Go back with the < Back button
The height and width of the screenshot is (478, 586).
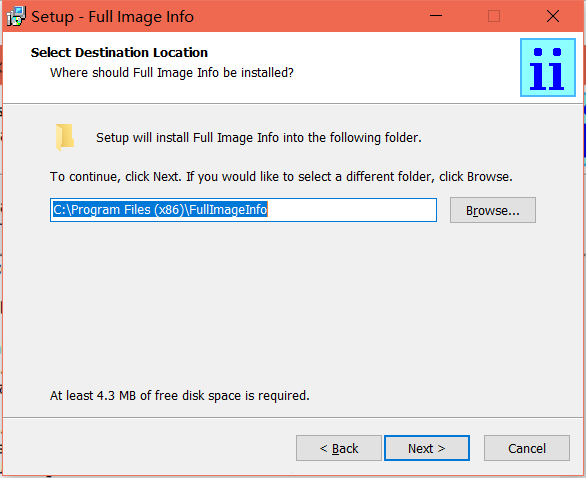click(339, 448)
